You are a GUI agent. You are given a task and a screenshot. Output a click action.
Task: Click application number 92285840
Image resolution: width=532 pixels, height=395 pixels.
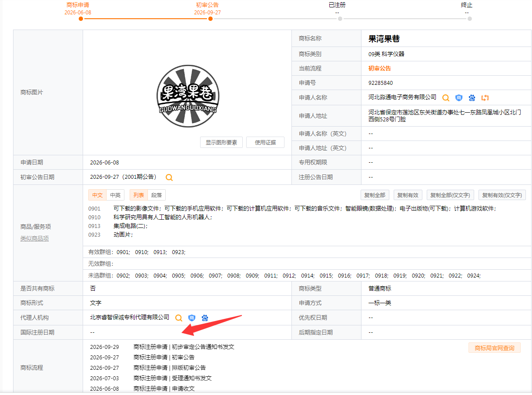381,83
